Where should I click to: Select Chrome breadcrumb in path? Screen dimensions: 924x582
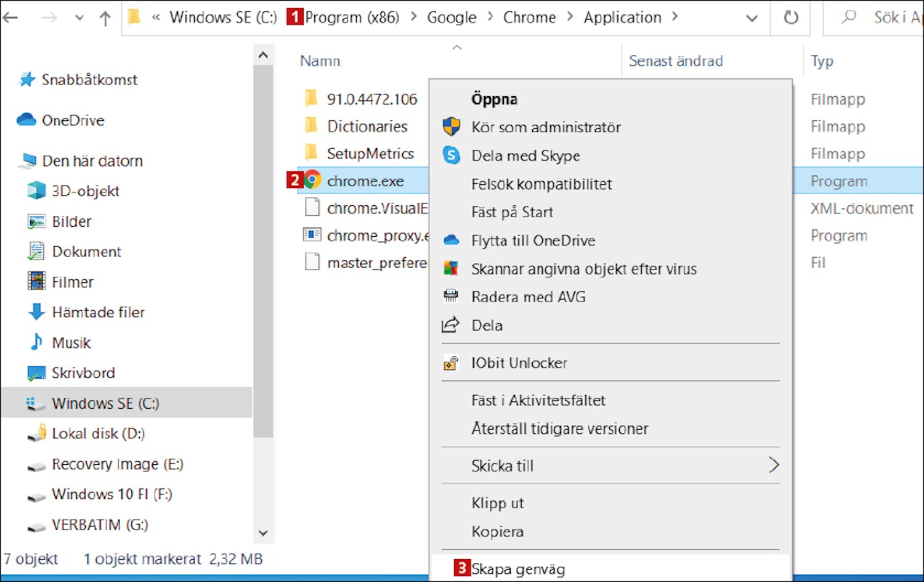coord(529,17)
